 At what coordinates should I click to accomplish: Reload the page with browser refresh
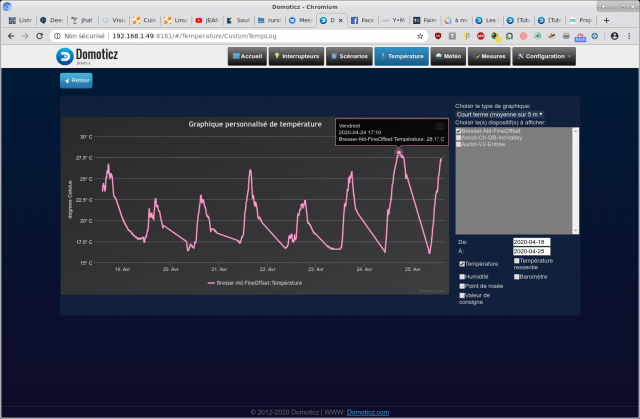[x=40, y=35]
